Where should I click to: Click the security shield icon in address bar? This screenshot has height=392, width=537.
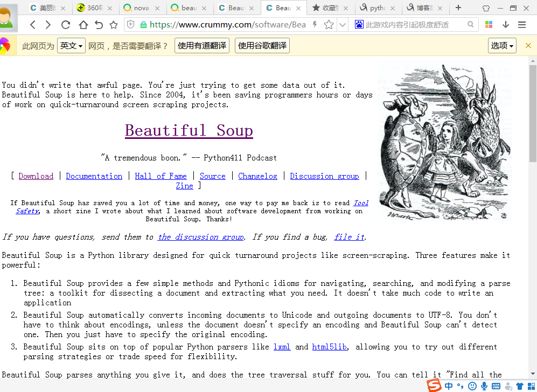(130, 24)
